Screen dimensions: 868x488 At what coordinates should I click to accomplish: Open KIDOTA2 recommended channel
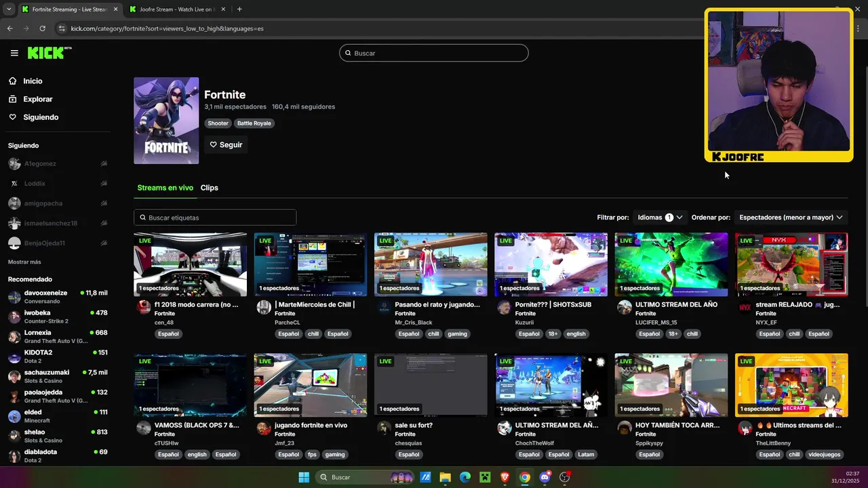tap(58, 357)
